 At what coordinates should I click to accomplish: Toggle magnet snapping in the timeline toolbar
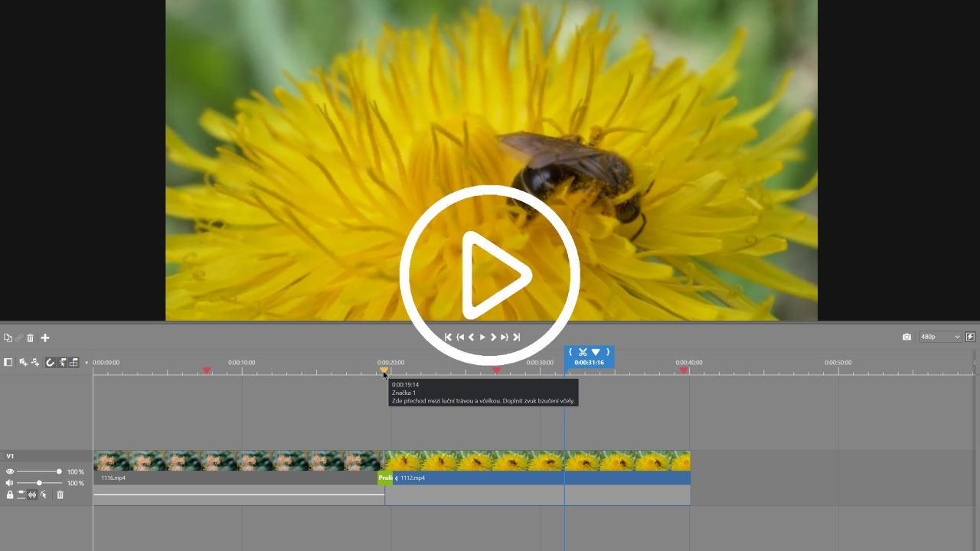click(x=49, y=362)
